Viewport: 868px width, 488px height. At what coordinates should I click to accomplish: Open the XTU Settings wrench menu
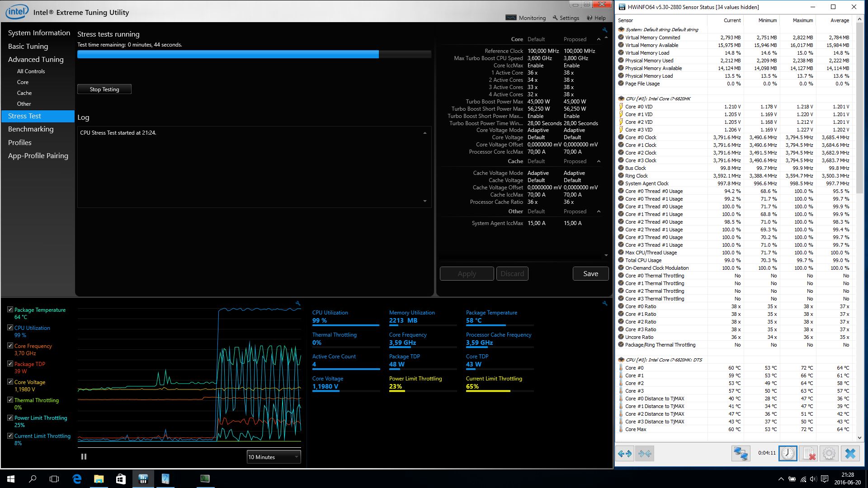coord(566,18)
